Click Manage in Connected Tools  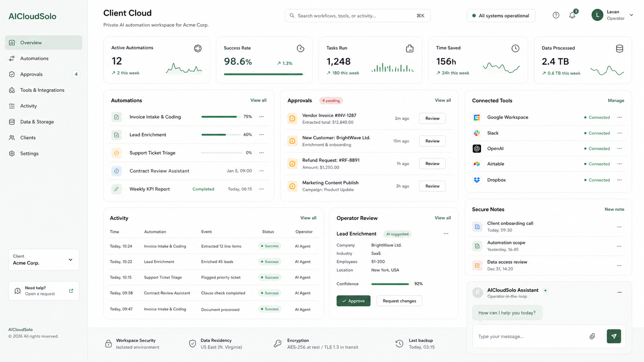[616, 100]
